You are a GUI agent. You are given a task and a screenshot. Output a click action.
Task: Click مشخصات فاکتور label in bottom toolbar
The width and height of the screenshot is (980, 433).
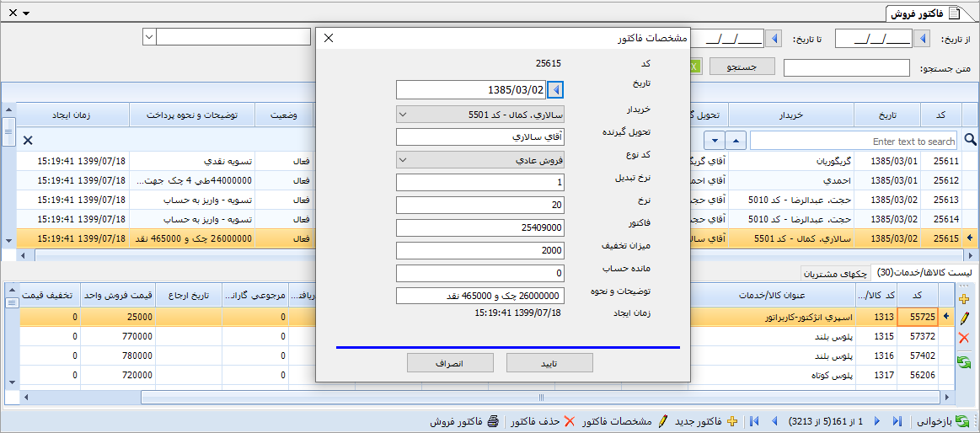(x=617, y=422)
